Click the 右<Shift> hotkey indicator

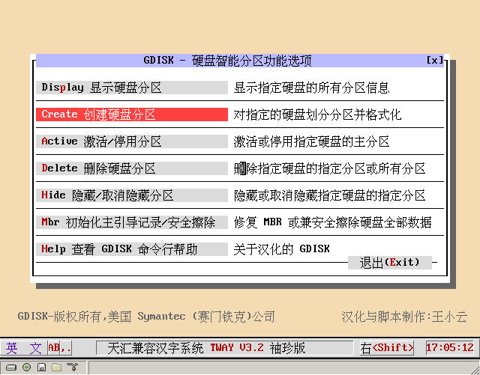[387, 348]
